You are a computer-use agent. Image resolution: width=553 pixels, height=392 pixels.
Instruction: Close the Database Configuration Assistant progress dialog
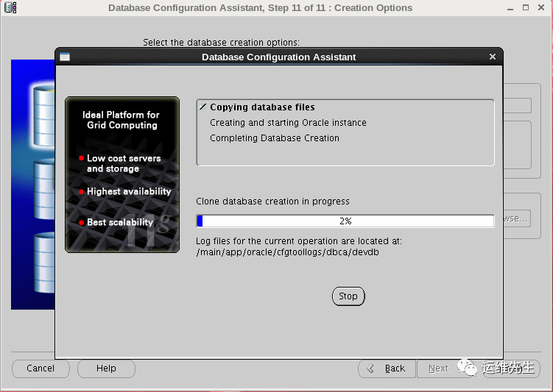493,57
